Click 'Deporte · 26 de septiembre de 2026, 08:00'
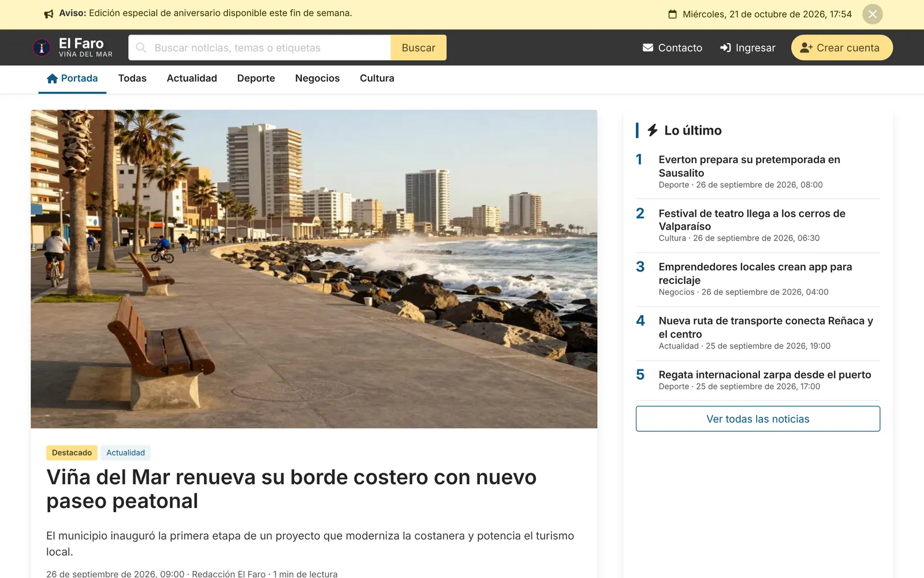 (740, 185)
